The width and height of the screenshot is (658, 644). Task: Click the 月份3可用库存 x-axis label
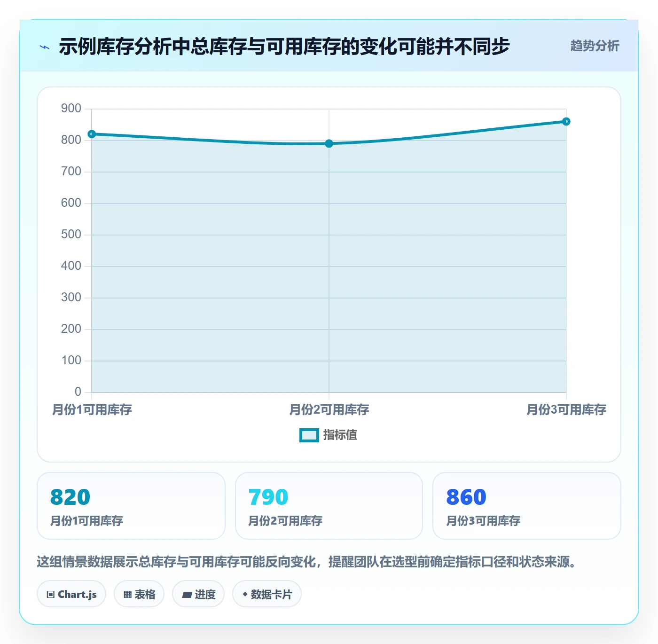point(566,410)
